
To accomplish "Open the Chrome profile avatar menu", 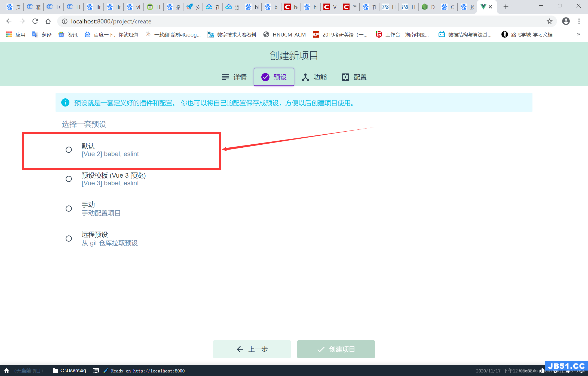I will pyautogui.click(x=566, y=21).
